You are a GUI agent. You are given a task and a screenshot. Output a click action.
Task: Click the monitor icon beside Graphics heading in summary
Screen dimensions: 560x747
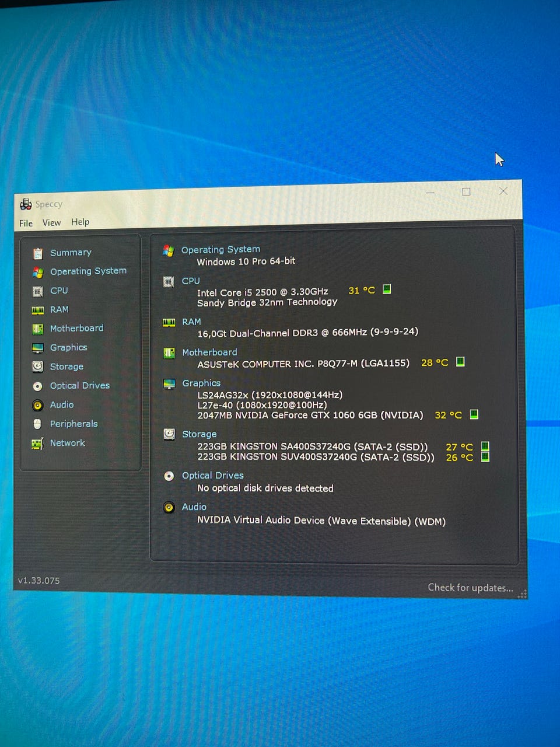click(x=169, y=384)
